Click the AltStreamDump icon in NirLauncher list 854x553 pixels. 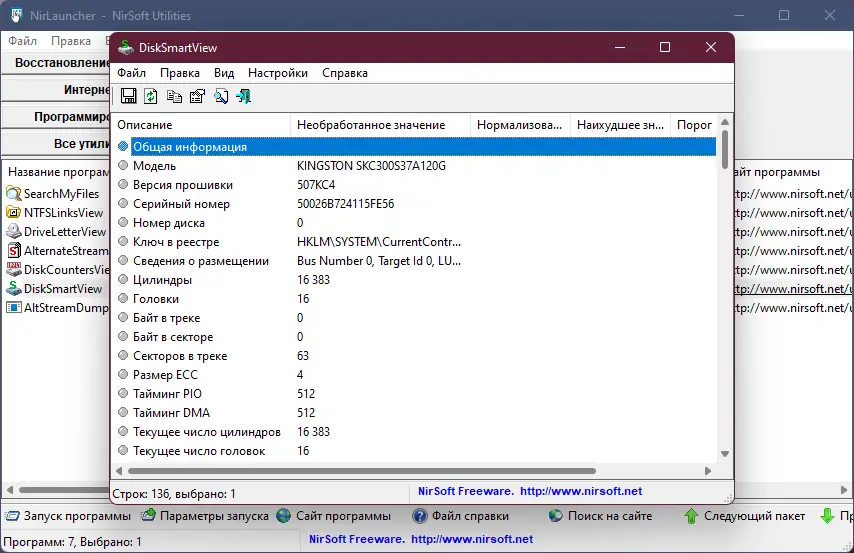(14, 308)
